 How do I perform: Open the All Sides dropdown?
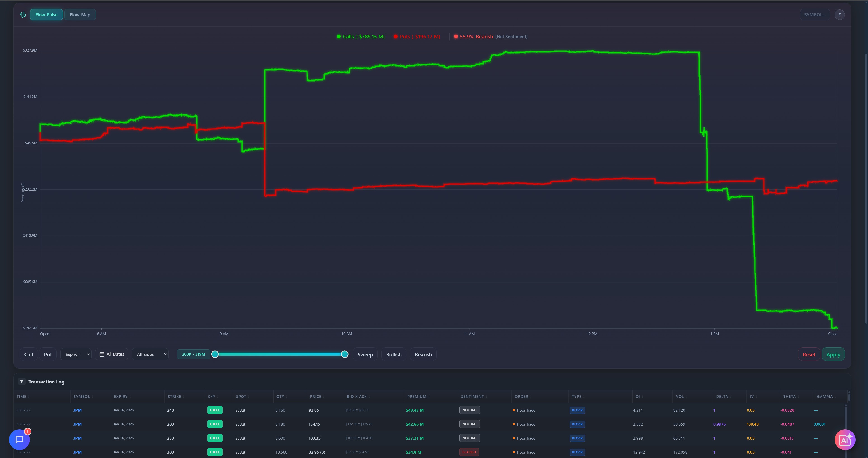point(150,354)
